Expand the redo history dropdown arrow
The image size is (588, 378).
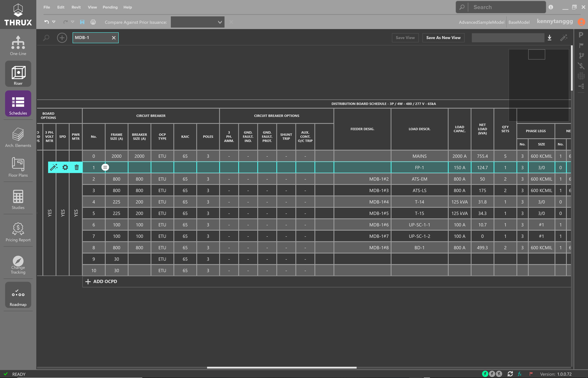tap(73, 22)
